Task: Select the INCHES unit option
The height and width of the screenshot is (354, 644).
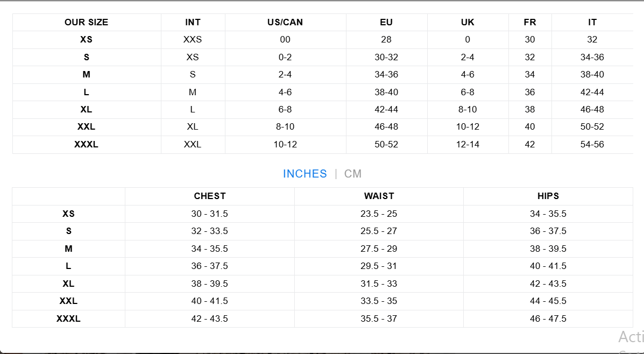Action: pyautogui.click(x=305, y=174)
